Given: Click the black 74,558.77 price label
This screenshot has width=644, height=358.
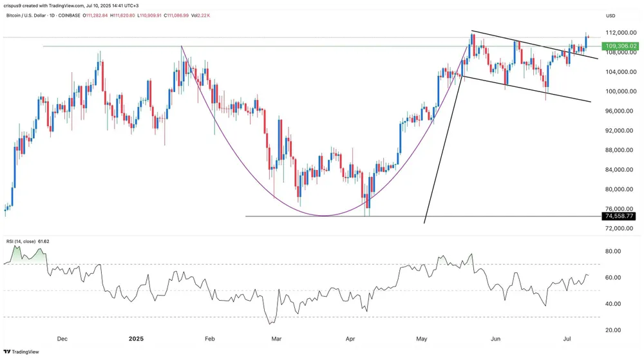Looking at the screenshot, I should [x=620, y=216].
